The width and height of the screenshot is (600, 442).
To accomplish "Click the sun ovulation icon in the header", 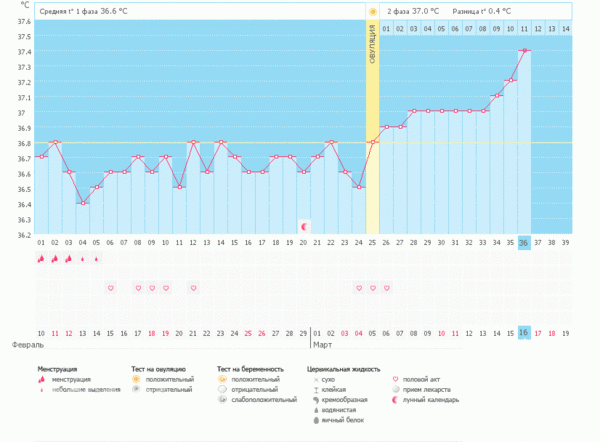I will click(x=373, y=12).
